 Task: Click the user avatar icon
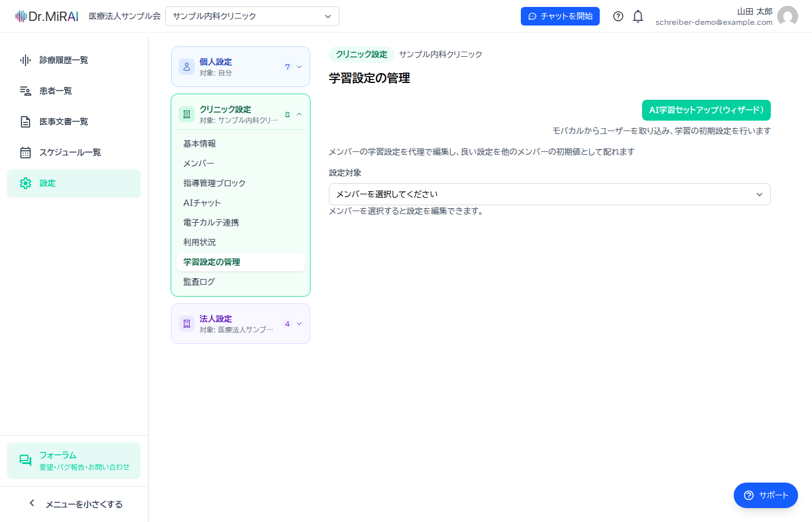click(x=788, y=16)
